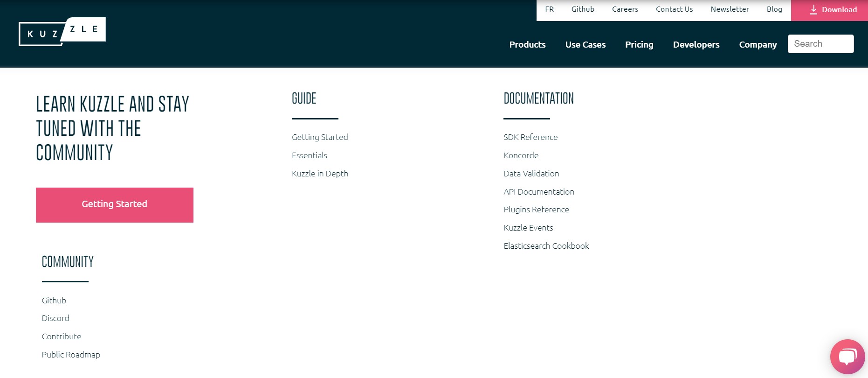Click the Kuzzle logo
868x378 pixels.
tap(62, 32)
